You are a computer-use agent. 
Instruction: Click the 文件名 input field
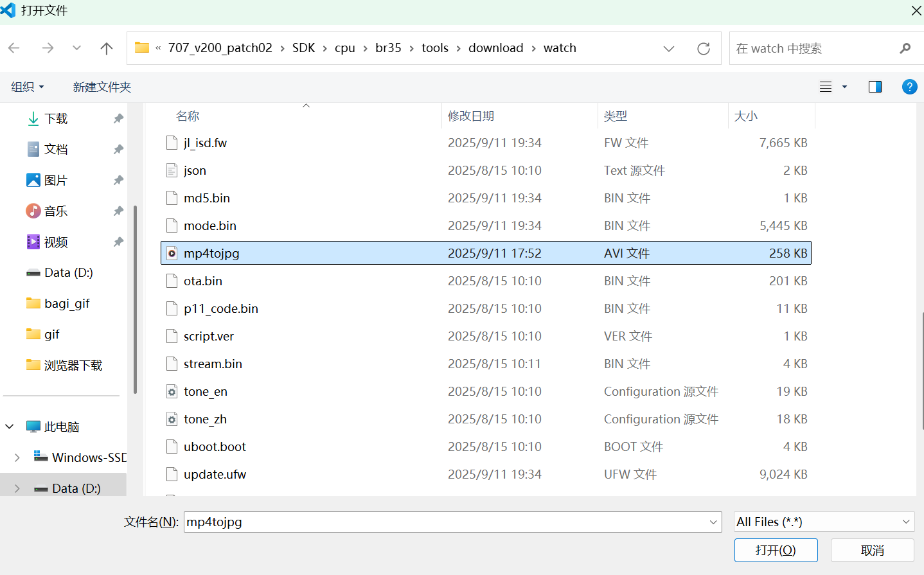click(452, 522)
